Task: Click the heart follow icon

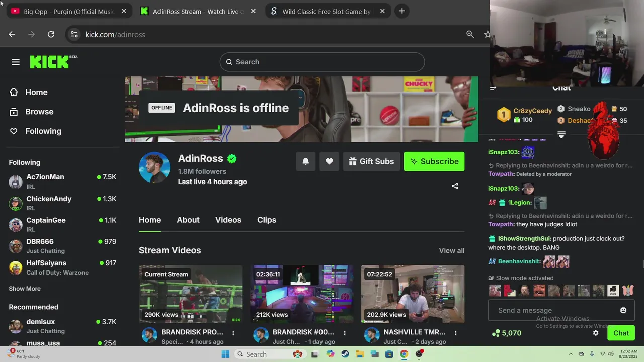Action: [x=329, y=161]
